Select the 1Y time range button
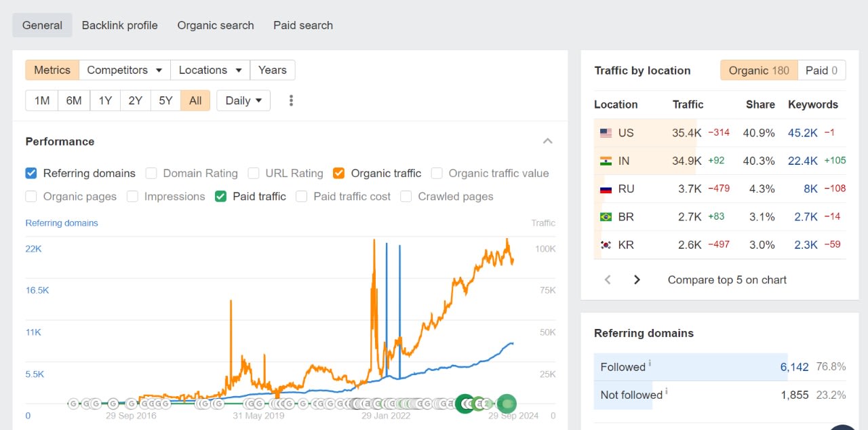The image size is (868, 430). pos(105,100)
